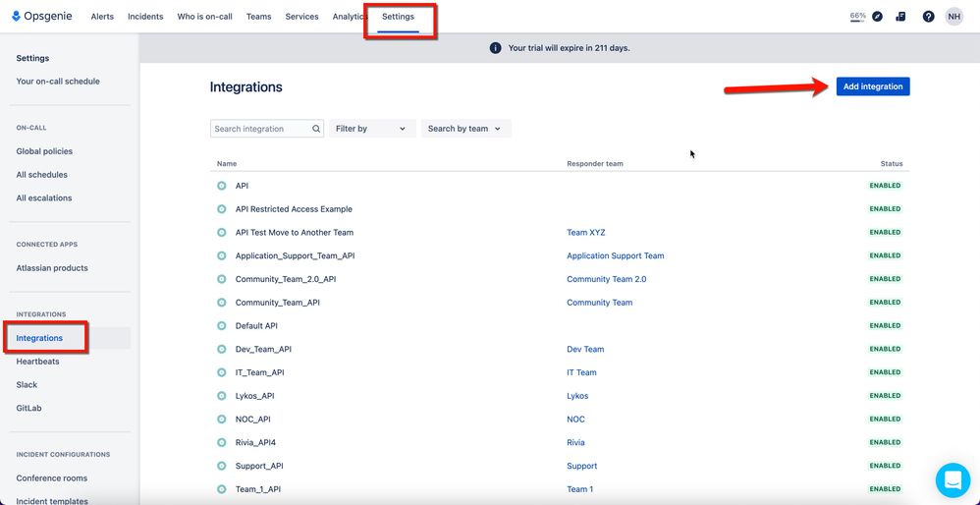980x505 pixels.
Task: Click the search magnifier icon
Action: (x=316, y=129)
